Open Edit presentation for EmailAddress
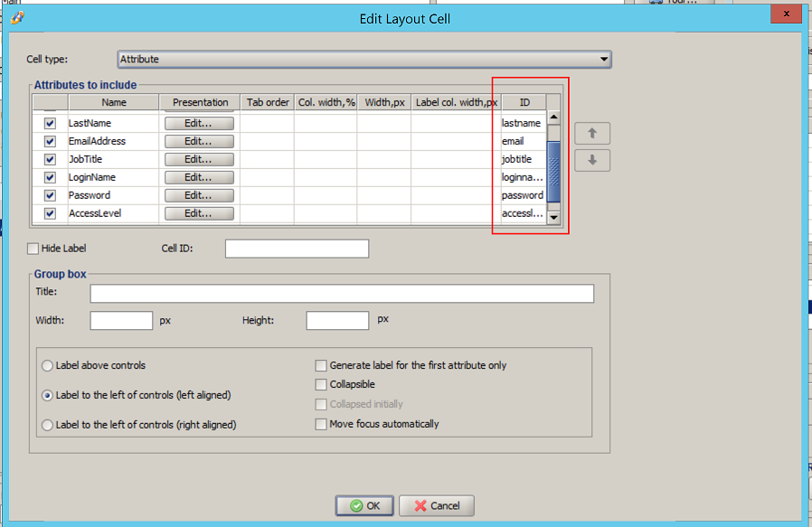This screenshot has width=812, height=527. point(199,141)
